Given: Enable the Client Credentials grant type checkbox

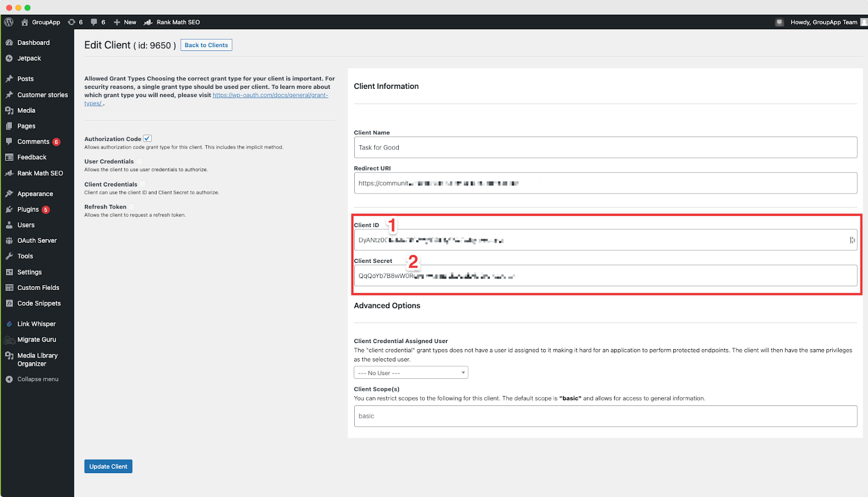Looking at the screenshot, I should (143, 184).
